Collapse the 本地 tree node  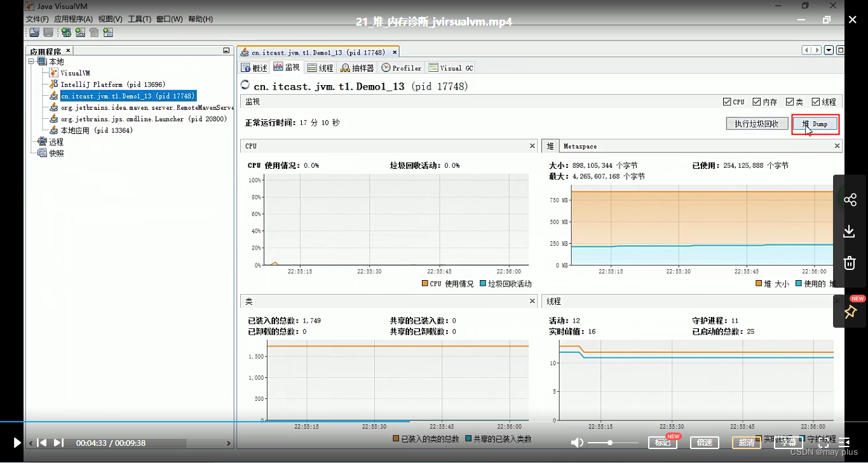(32, 62)
